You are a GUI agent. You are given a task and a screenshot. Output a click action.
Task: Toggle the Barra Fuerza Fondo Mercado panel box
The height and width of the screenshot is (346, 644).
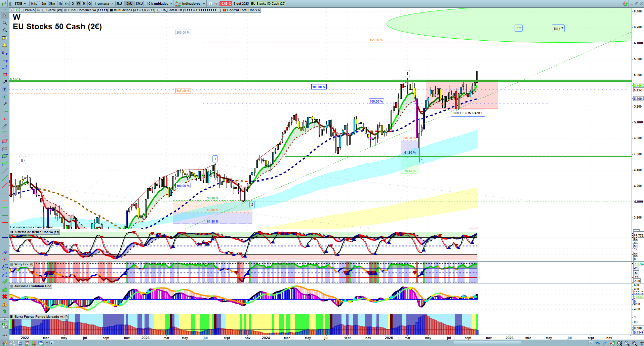pyautogui.click(x=12, y=317)
